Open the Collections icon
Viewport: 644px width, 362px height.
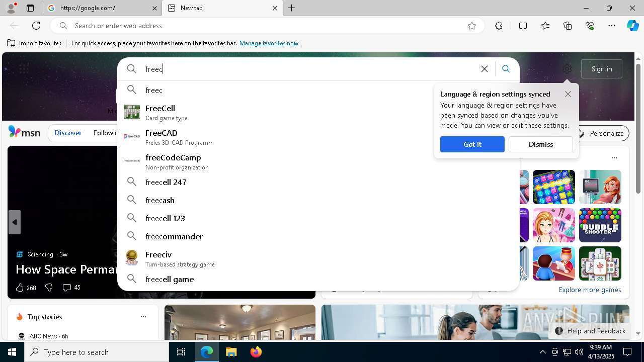568,26
